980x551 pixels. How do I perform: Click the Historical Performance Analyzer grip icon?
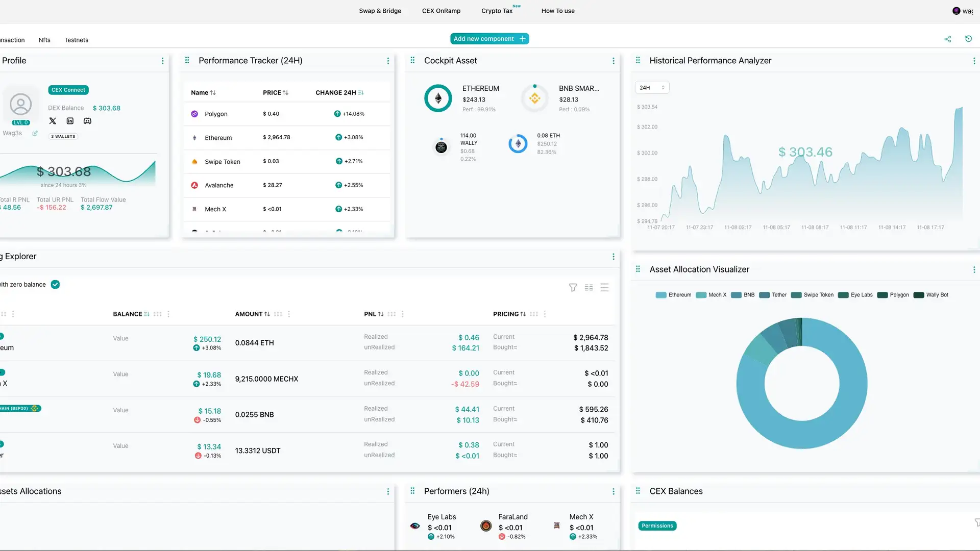pos(638,60)
